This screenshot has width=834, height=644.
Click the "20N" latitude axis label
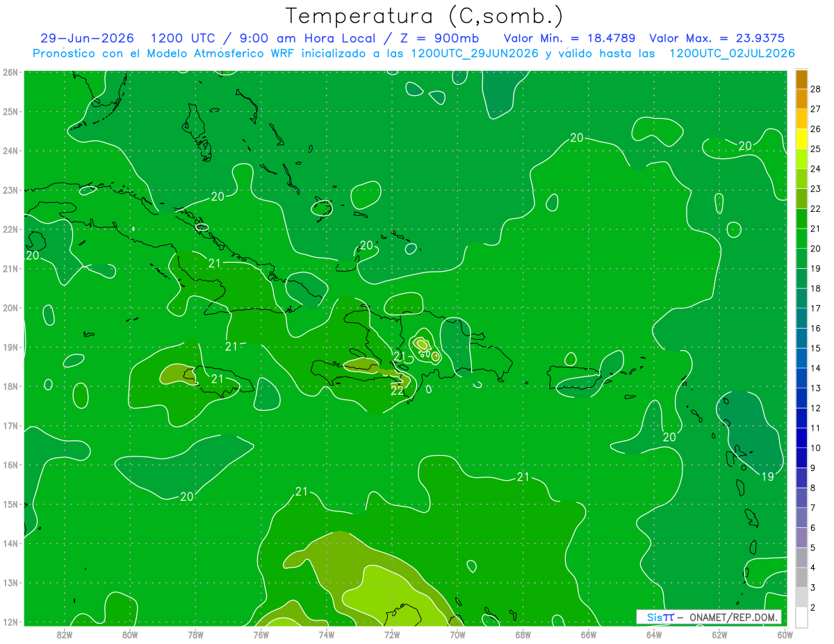10,308
